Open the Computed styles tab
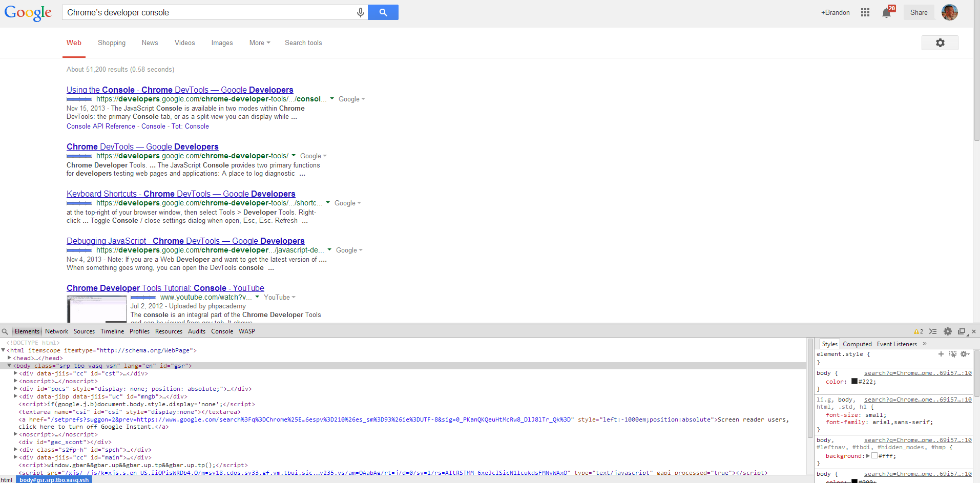 [857, 344]
